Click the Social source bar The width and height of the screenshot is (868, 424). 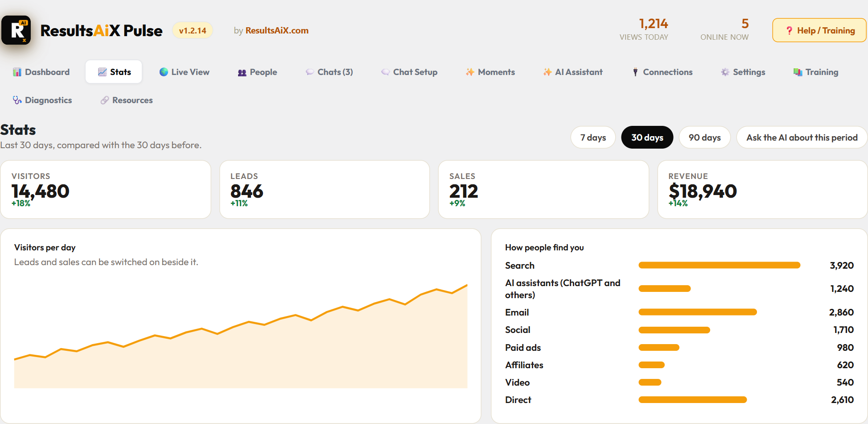pos(675,330)
